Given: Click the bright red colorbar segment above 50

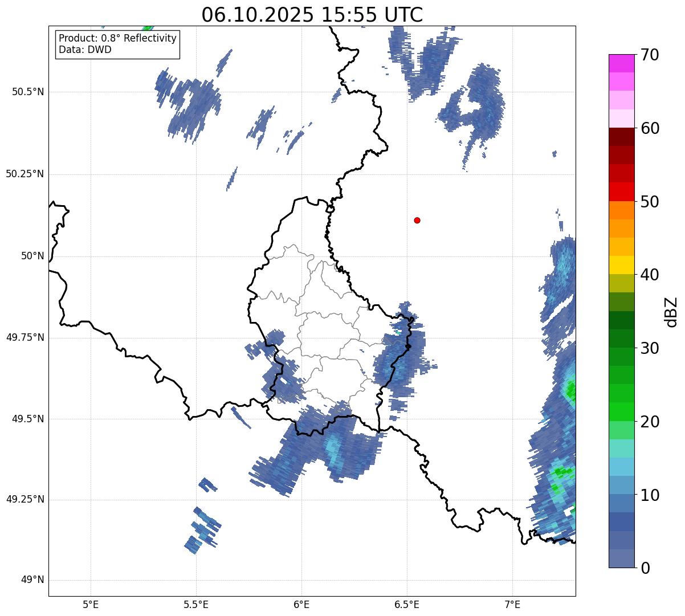Looking at the screenshot, I should [x=622, y=191].
